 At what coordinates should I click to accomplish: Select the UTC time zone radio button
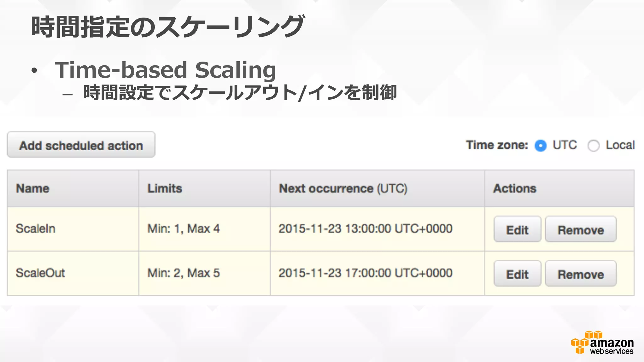pos(540,145)
